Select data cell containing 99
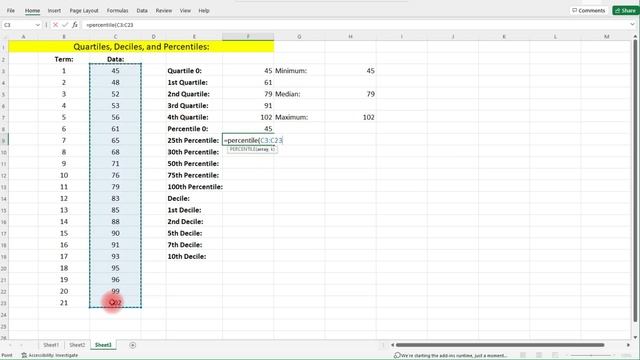Screen dimensions: 640x360 coord(116,291)
